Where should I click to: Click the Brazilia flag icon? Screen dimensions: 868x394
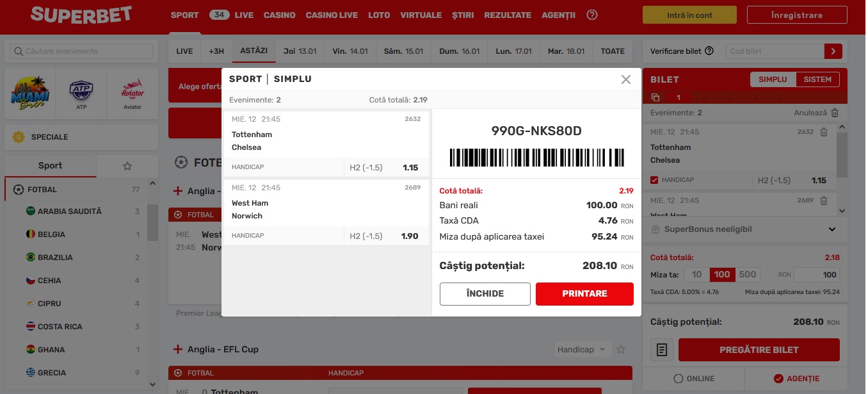pyautogui.click(x=30, y=258)
